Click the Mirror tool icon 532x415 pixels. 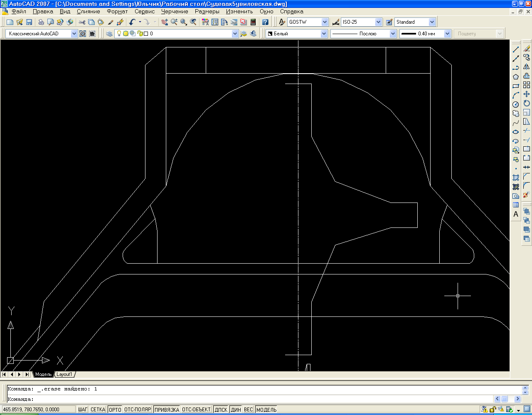pos(527,67)
